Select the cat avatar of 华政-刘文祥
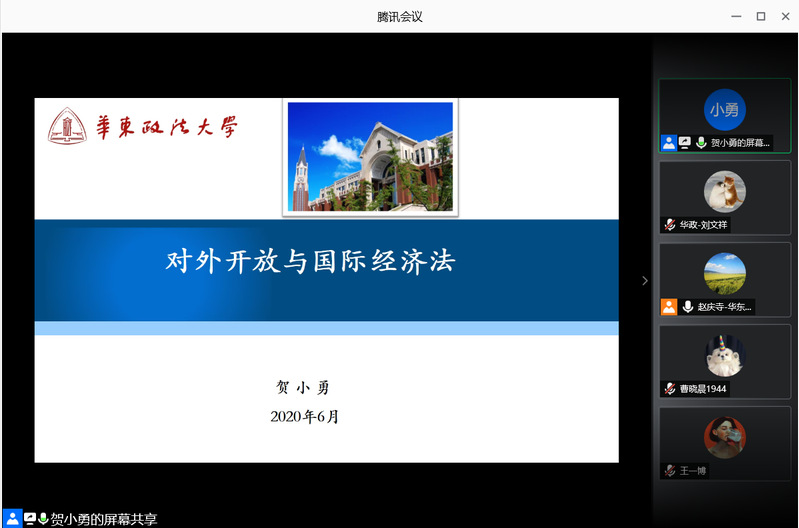Viewport: 799px width, 528px height. [x=724, y=192]
